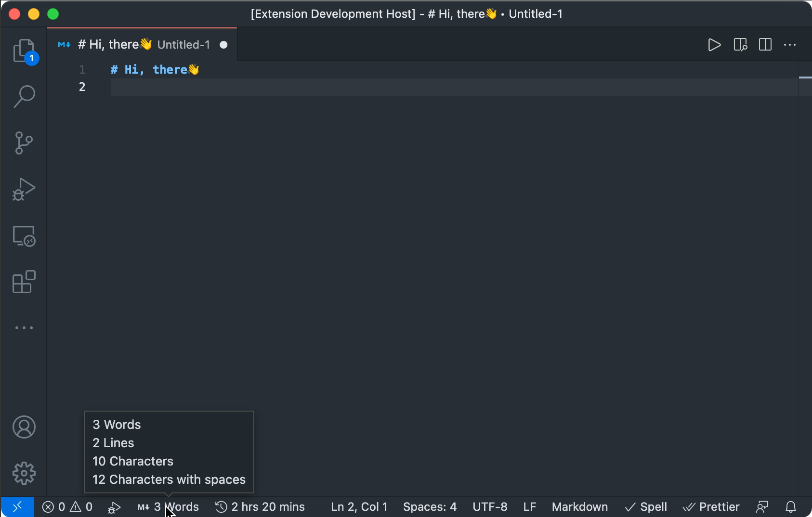Click '3 Words' in the tooltip

click(x=117, y=425)
